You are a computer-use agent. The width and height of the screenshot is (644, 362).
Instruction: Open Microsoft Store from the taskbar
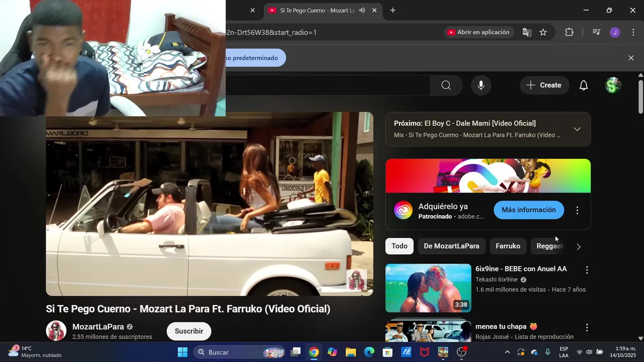pyautogui.click(x=387, y=352)
